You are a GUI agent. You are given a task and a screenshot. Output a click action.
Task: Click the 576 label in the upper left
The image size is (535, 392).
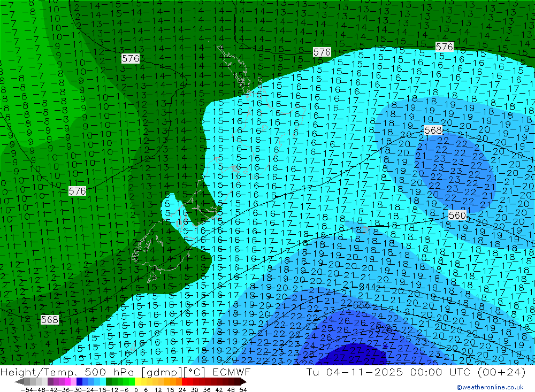(131, 59)
